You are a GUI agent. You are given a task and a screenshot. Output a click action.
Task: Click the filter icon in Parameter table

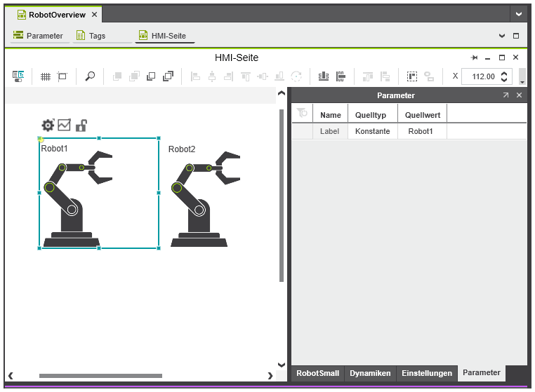[302, 114]
